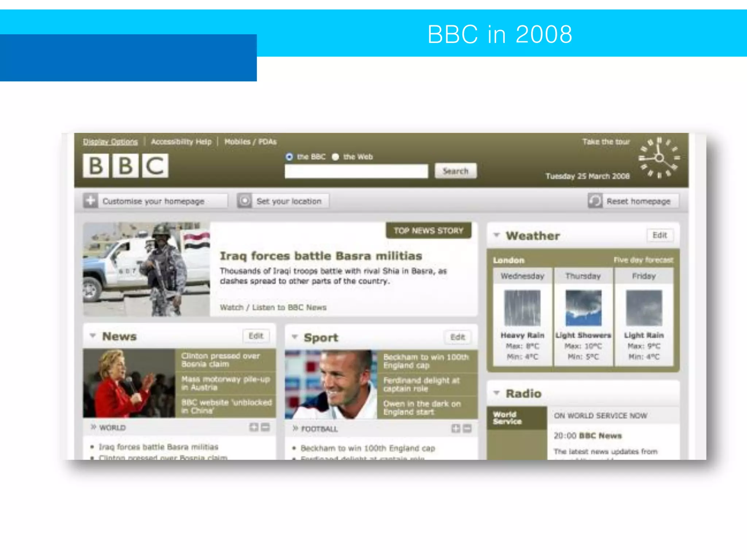Select BBC website 'unblocked in China' story
Screen dimensions: 747x560
(x=225, y=406)
